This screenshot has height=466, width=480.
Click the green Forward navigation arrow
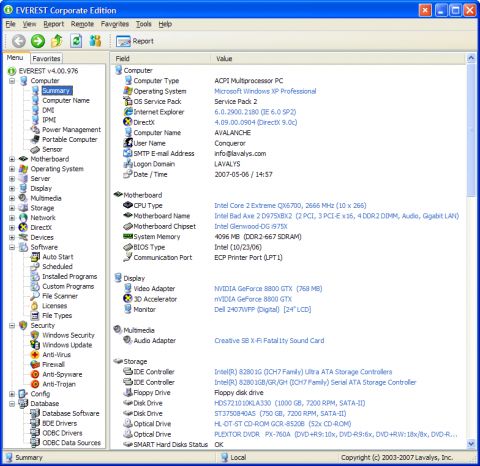[38, 41]
